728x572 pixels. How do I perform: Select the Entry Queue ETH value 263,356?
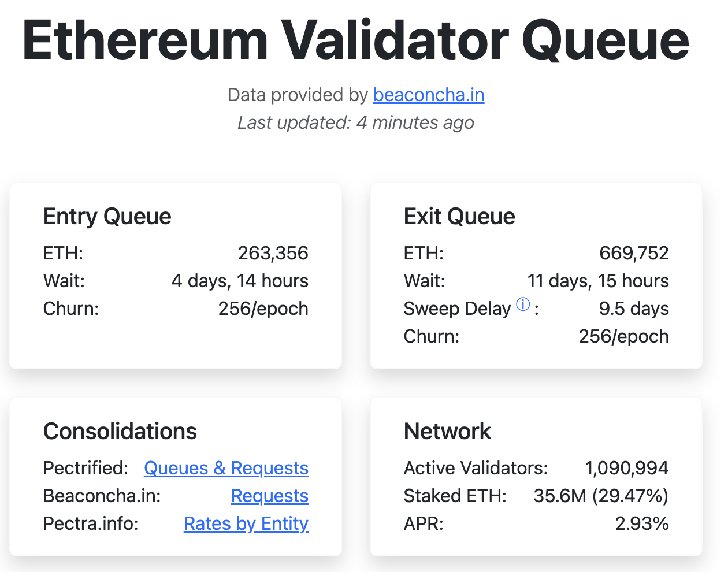point(273,253)
